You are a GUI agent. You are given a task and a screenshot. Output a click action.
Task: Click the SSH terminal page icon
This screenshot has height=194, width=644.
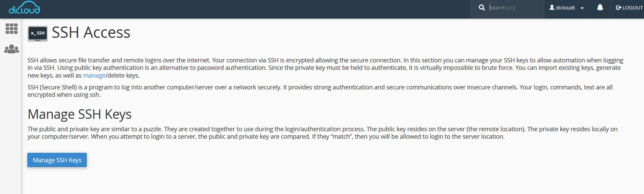pos(37,33)
